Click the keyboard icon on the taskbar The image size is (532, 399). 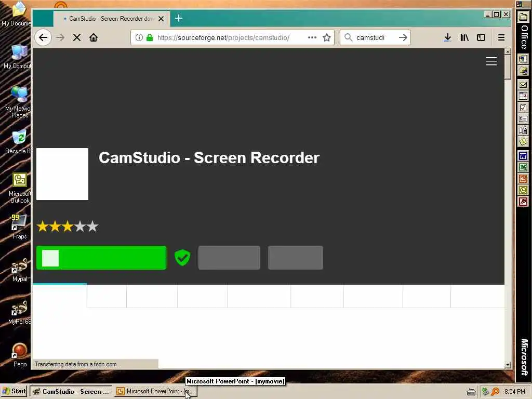[471, 392]
